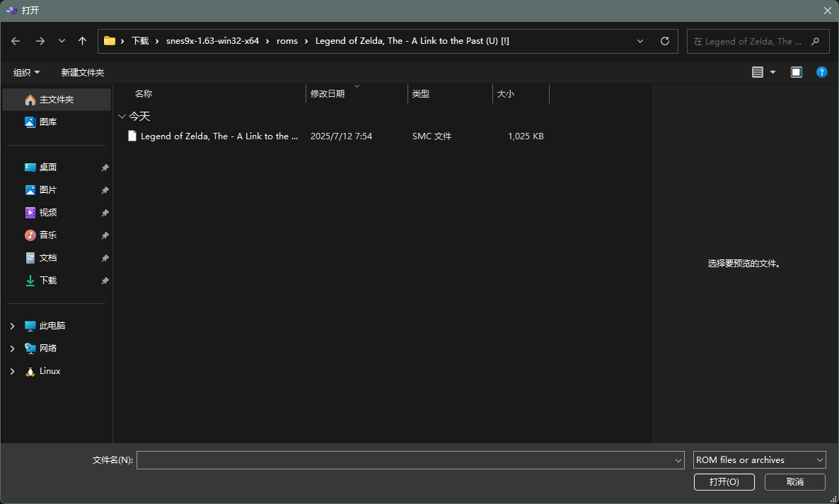Click 新建文件夹 in toolbar
The height and width of the screenshot is (504, 839).
point(82,73)
